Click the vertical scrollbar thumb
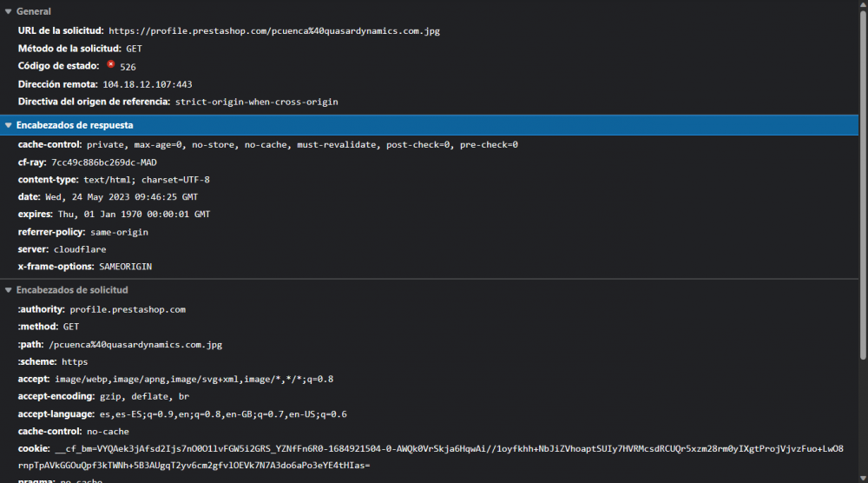The height and width of the screenshot is (483, 868). 863,185
